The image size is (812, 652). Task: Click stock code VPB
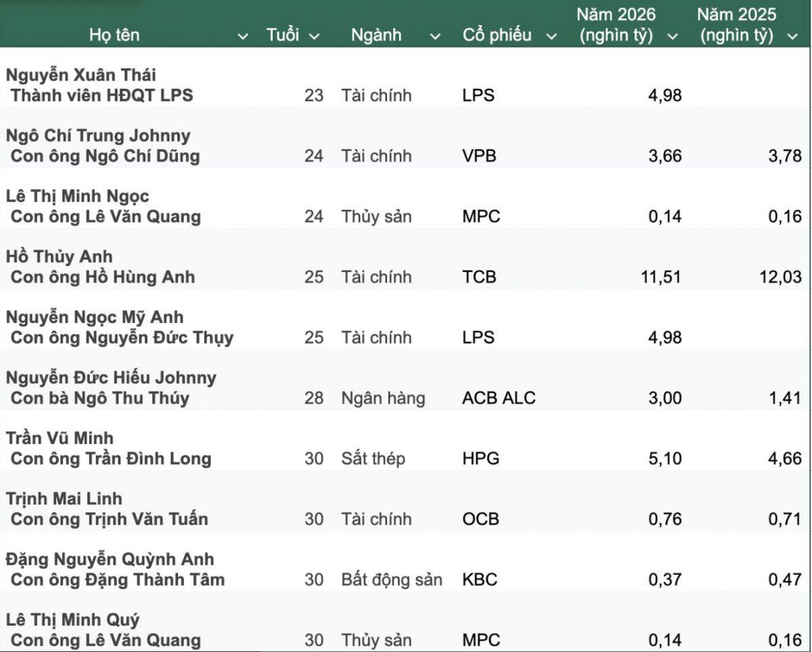[479, 156]
